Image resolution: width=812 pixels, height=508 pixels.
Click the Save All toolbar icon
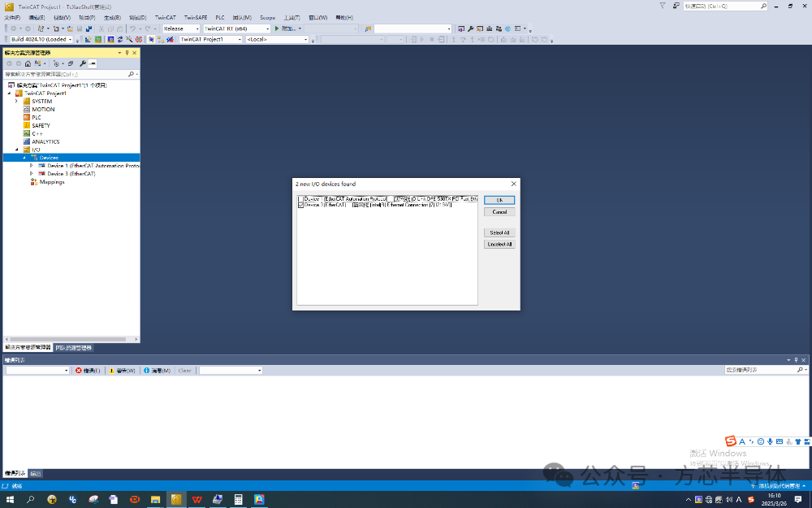click(89, 28)
